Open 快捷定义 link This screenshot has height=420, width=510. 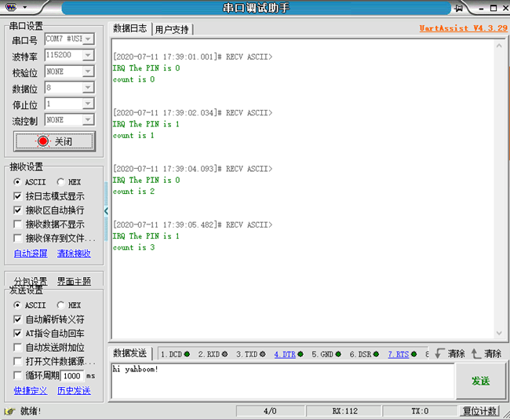coord(31,391)
